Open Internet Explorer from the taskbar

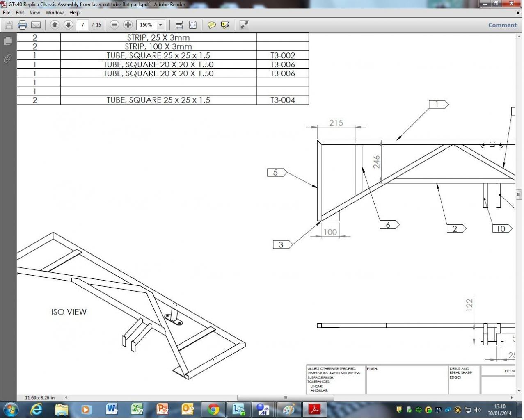point(37,409)
